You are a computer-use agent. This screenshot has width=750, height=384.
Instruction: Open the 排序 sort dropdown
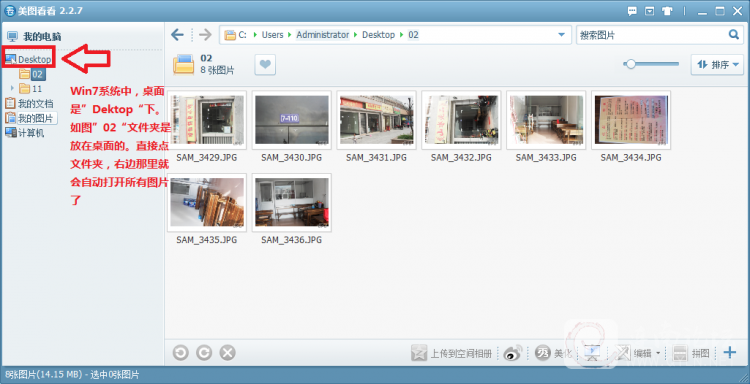[717, 65]
